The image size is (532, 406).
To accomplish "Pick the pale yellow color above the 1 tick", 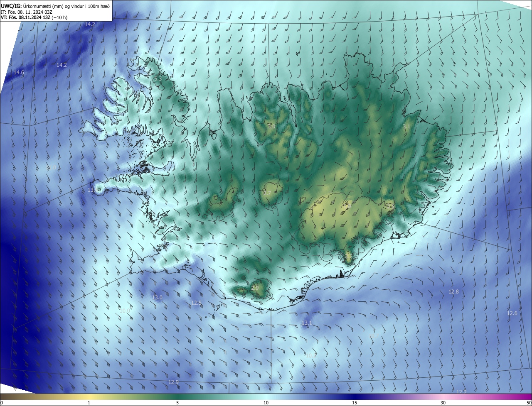I will [89, 396].
